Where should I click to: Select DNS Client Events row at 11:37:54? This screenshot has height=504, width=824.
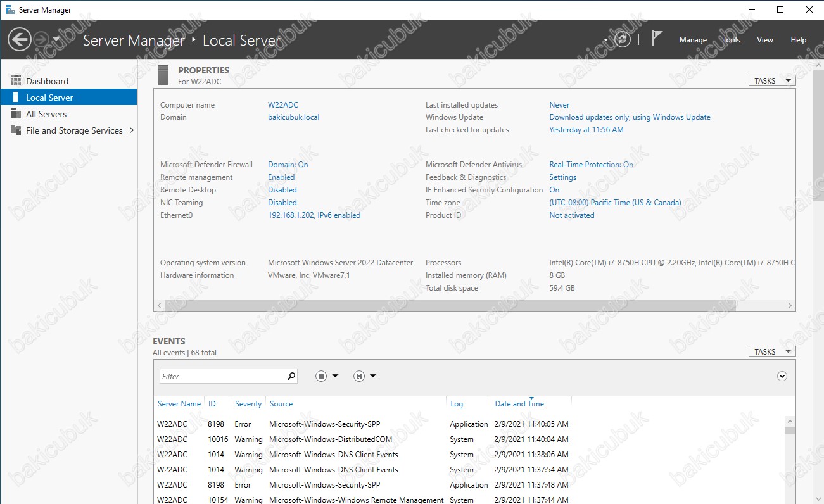pos(469,470)
